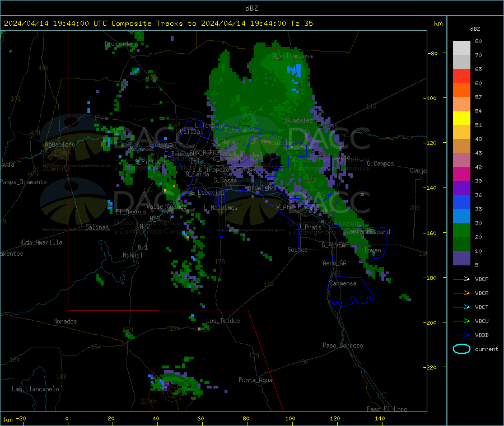504x426 pixels.
Task: Select the bright green legend swatch
Action: coord(461,230)
